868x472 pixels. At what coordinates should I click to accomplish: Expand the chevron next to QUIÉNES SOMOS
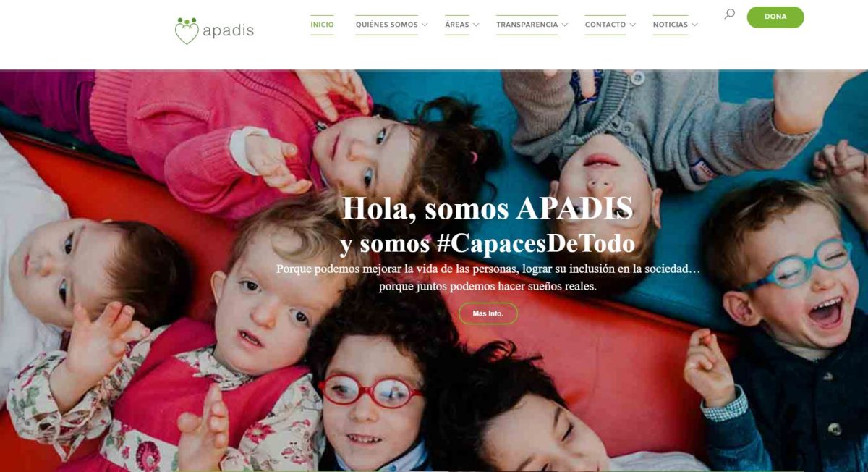point(425,25)
